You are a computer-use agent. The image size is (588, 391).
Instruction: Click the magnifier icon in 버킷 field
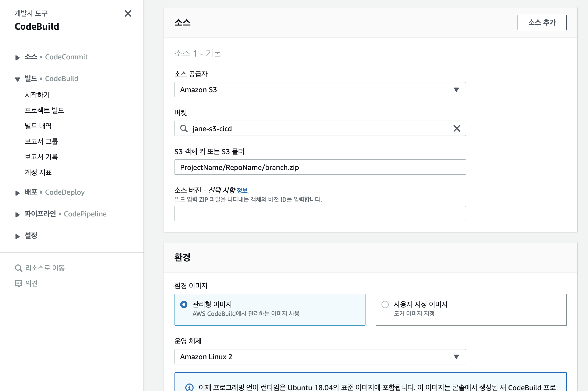click(184, 128)
